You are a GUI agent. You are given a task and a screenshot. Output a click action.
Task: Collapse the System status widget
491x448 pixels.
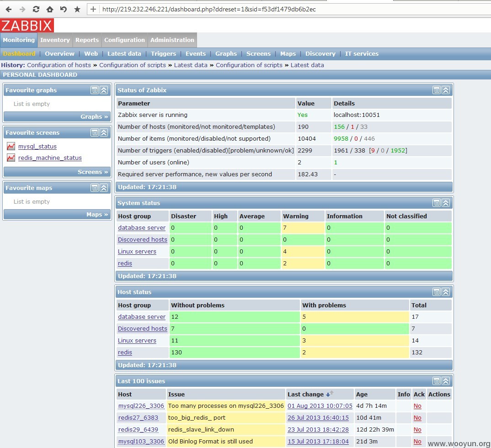coord(446,203)
